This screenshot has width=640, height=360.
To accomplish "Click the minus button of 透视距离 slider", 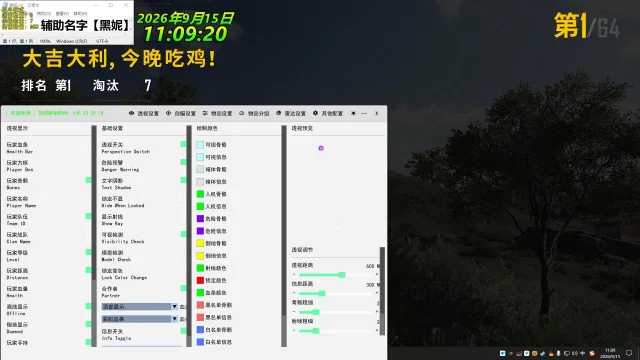I will (x=294, y=275).
